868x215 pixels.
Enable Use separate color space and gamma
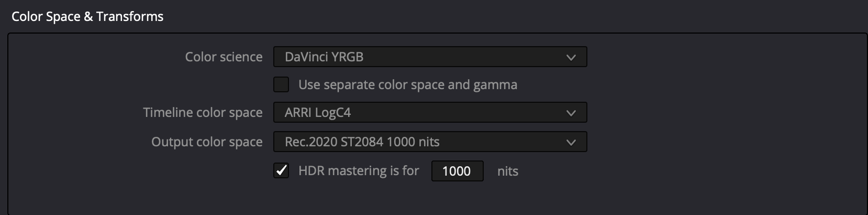pyautogui.click(x=281, y=84)
